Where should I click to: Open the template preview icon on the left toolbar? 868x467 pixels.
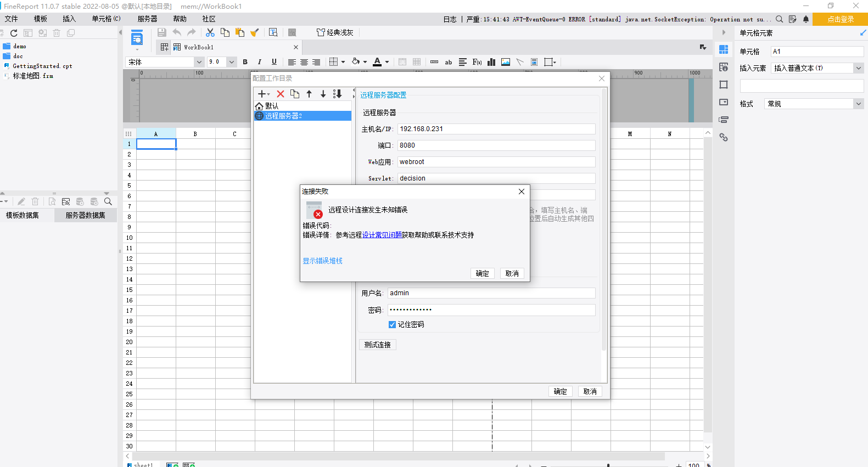pos(137,39)
